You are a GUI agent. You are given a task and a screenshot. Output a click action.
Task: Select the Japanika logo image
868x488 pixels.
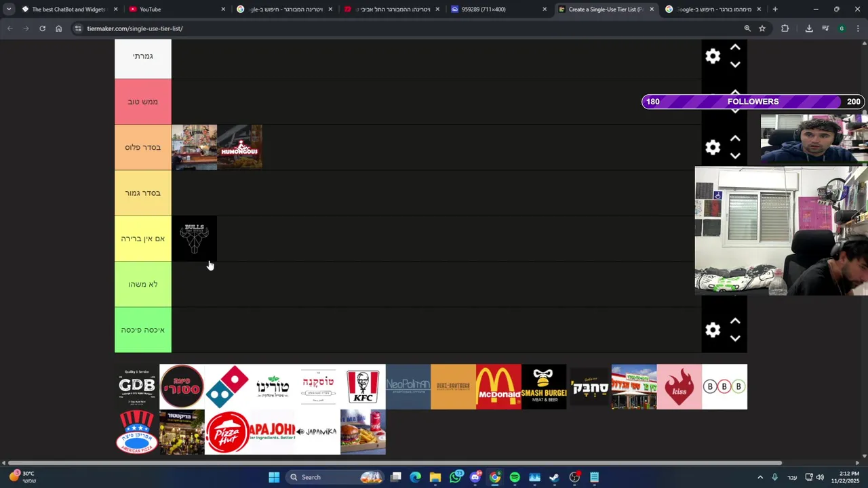[317, 432]
